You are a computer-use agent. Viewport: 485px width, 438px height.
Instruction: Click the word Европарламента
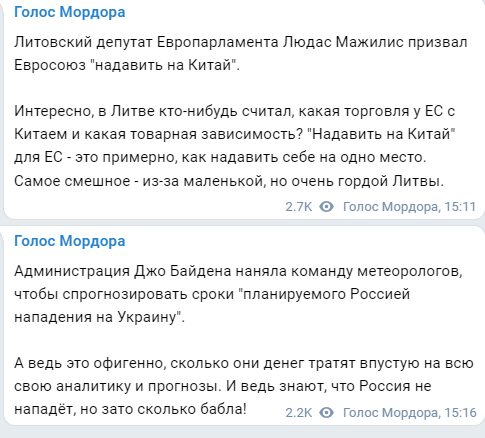[218, 43]
